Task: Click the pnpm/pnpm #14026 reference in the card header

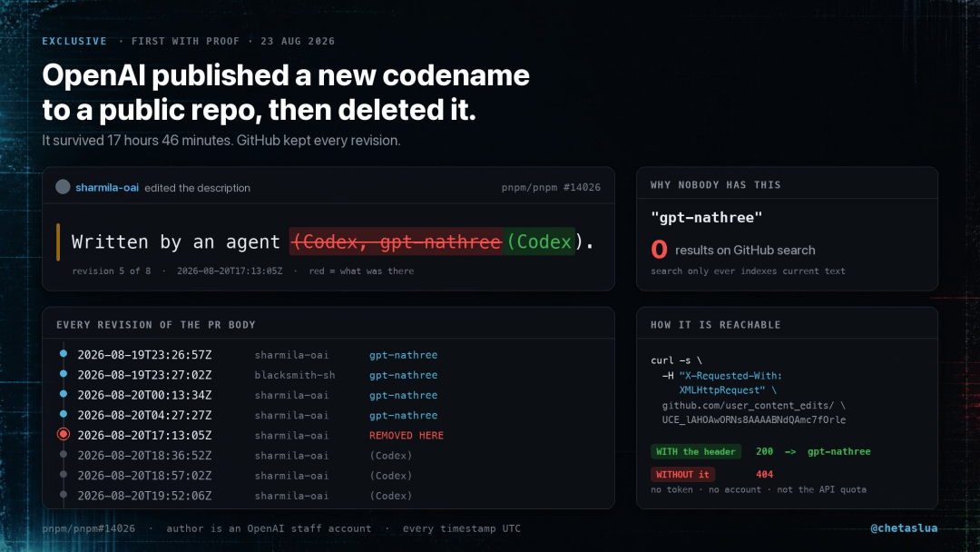Action: [551, 188]
